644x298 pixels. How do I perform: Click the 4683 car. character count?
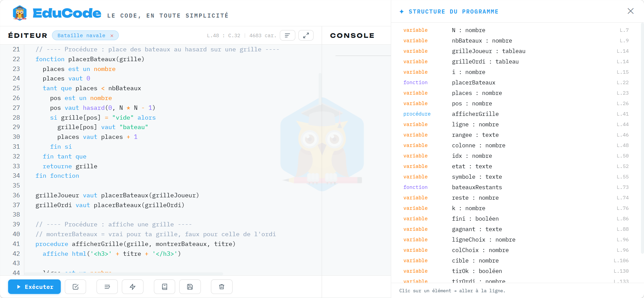pos(263,35)
